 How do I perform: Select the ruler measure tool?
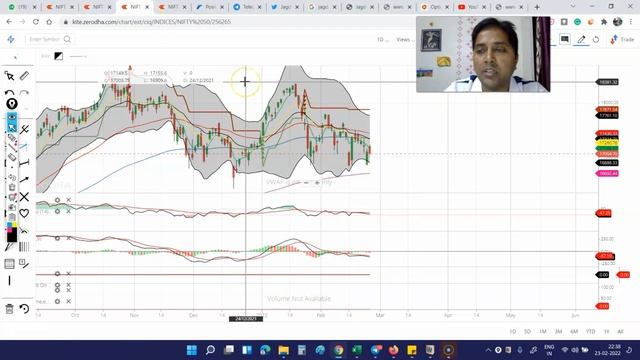point(24,76)
